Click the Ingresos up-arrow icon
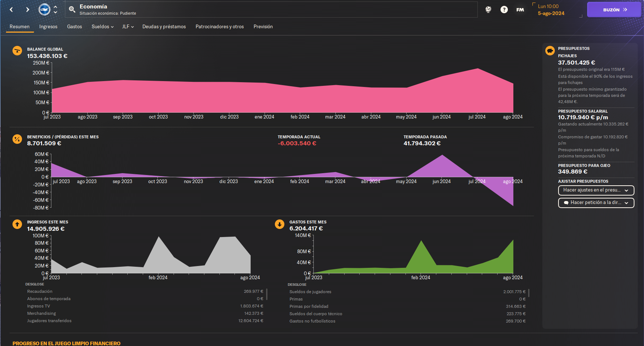This screenshot has width=644, height=346. 17,224
